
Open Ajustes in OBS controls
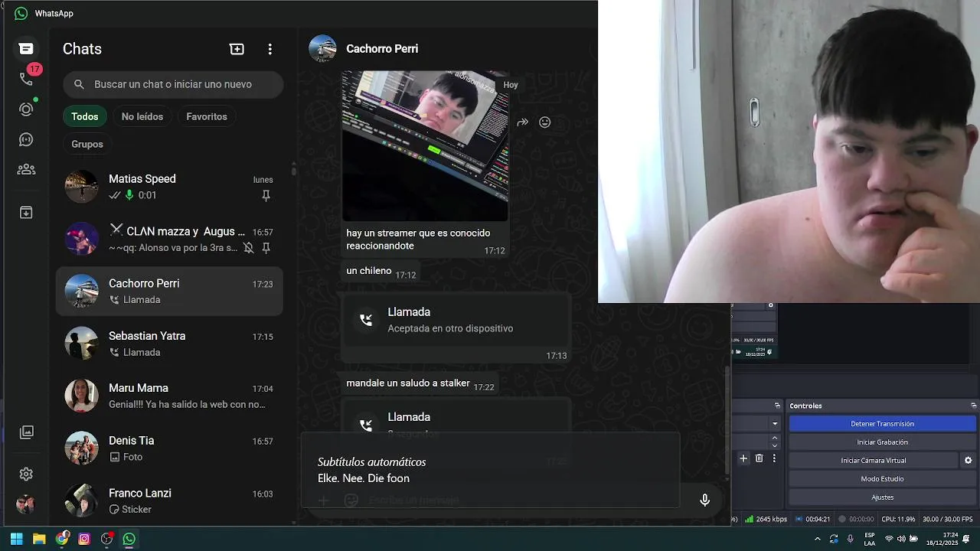882,497
